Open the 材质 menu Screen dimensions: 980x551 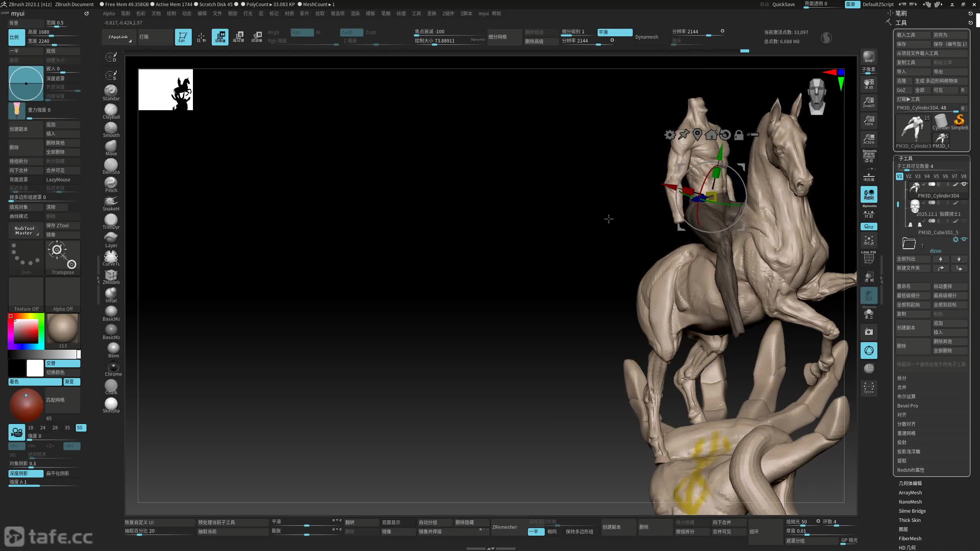point(289,13)
